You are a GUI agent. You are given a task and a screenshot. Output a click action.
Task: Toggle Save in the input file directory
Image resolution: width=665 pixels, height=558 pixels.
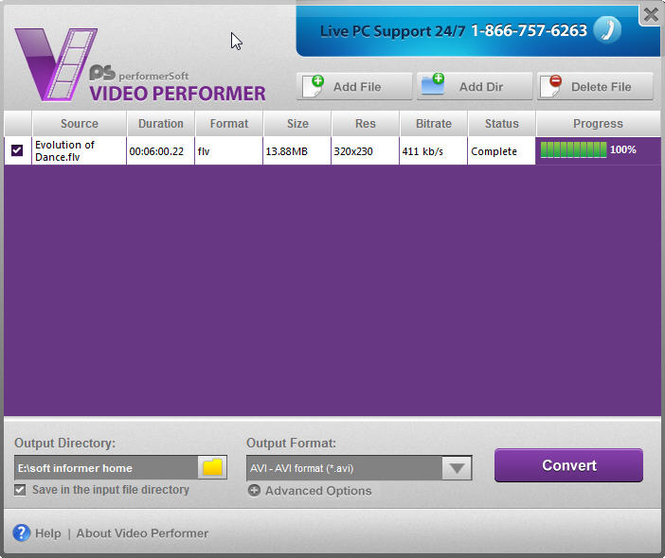pyautogui.click(x=21, y=490)
